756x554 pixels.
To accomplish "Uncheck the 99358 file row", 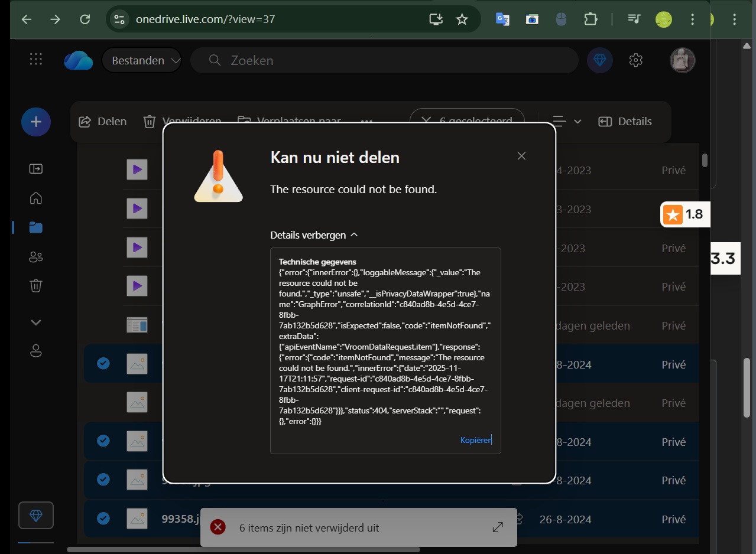I will click(x=103, y=518).
